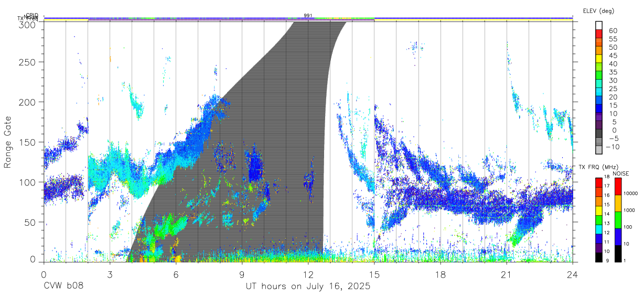
Task: Click the '21' tick on UT hours axis
Action: click(507, 274)
